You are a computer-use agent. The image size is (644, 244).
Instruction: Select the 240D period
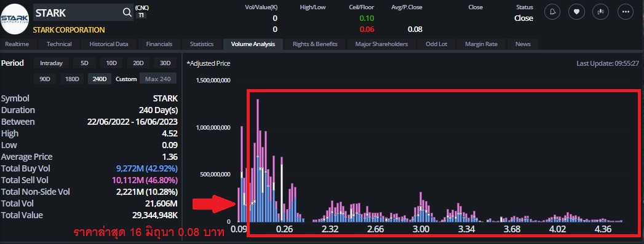tap(100, 79)
